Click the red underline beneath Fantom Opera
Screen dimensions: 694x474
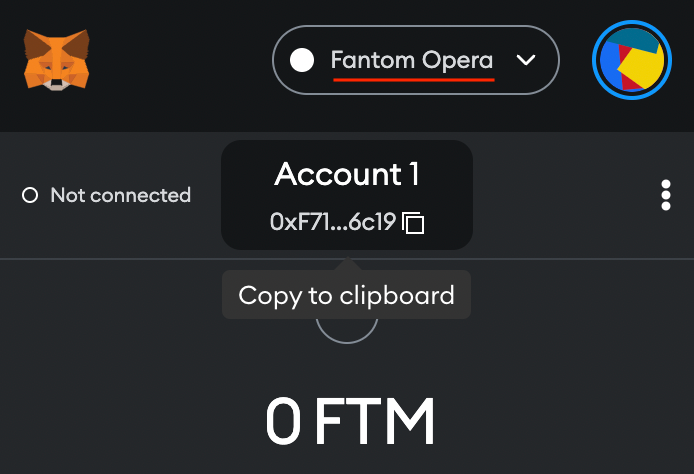[414, 80]
